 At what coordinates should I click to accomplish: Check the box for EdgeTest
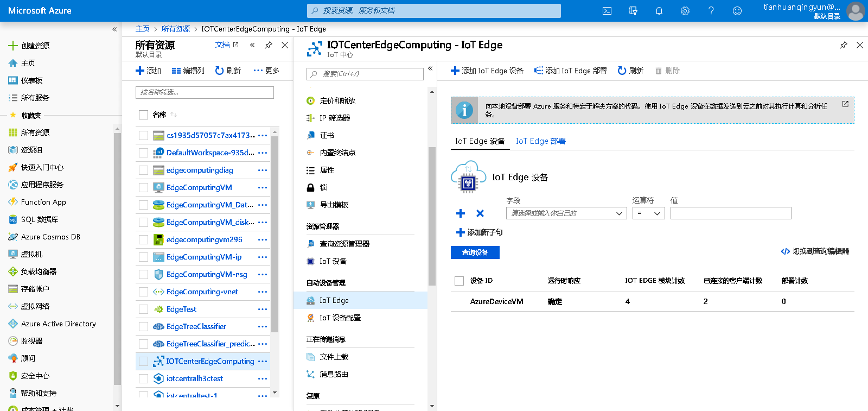[143, 309]
